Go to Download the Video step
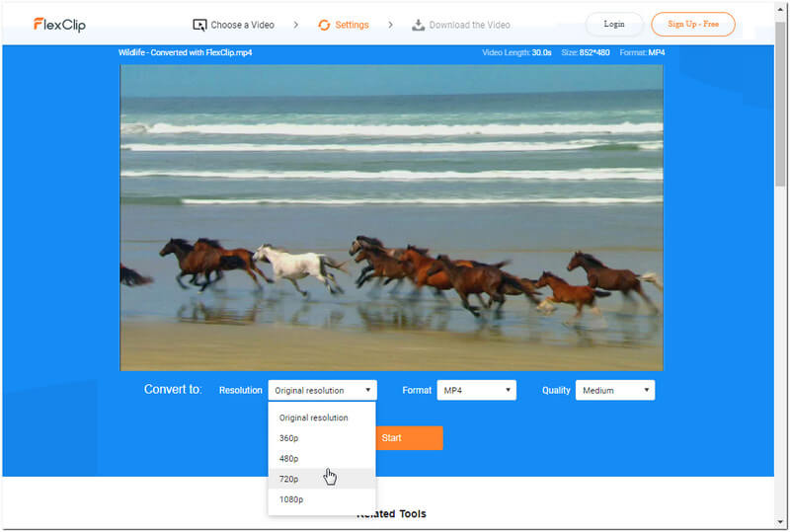The height and width of the screenshot is (532, 790). [461, 25]
